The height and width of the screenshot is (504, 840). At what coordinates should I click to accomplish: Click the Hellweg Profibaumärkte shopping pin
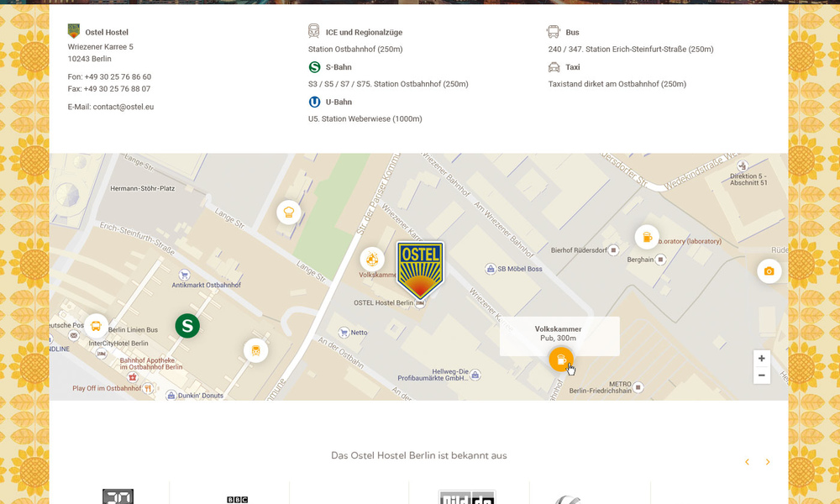(x=475, y=375)
